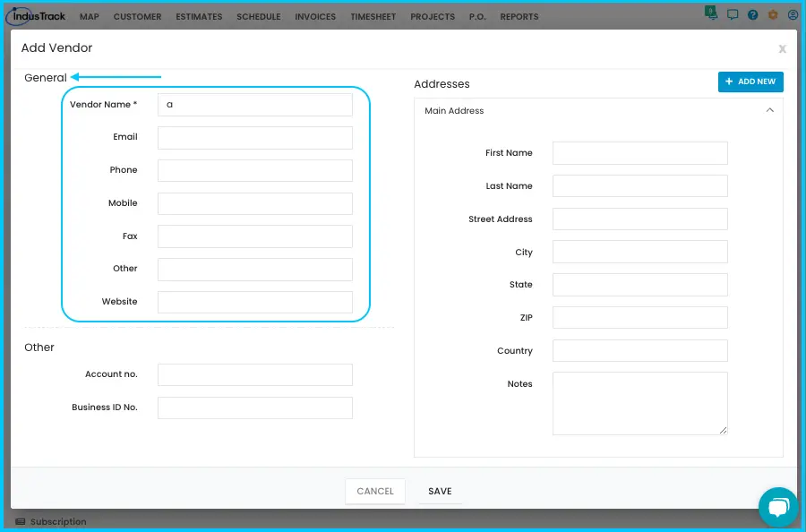
Task: Open the INVOICES menu
Action: [315, 17]
